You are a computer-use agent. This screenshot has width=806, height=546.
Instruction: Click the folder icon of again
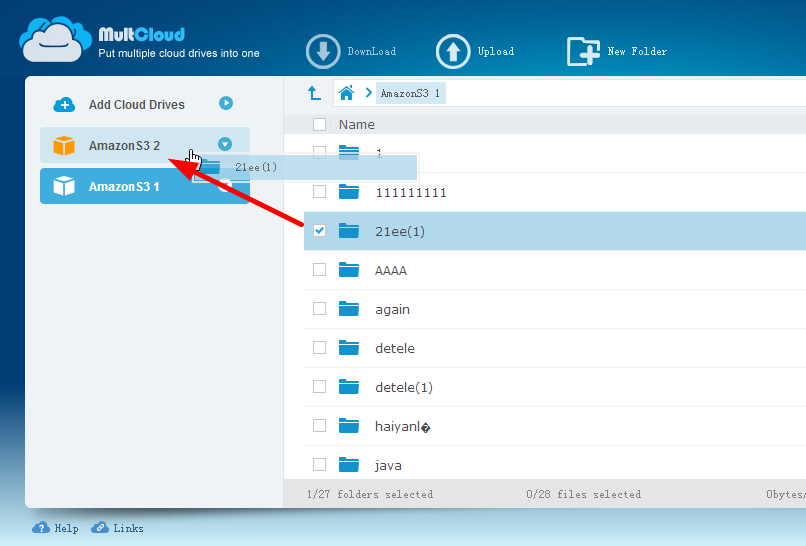click(349, 308)
